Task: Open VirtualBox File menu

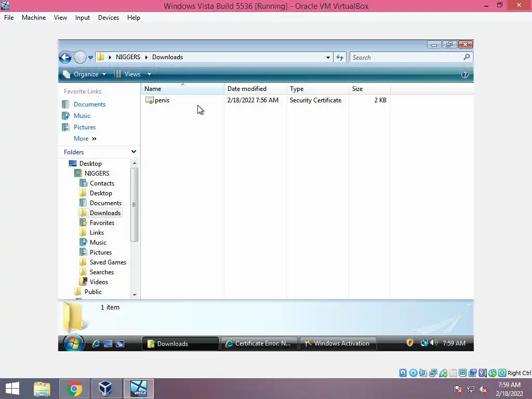Action: [x=9, y=18]
